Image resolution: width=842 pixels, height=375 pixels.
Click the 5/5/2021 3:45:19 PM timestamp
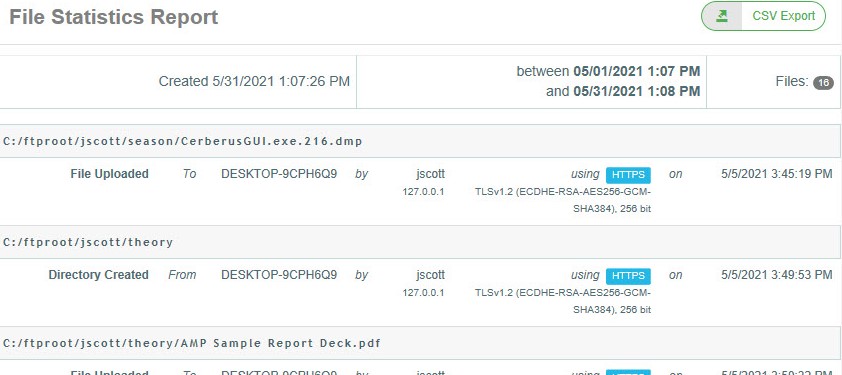(776, 174)
